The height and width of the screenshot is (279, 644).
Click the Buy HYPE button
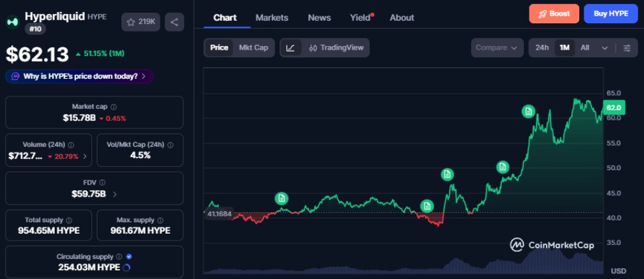click(x=611, y=14)
